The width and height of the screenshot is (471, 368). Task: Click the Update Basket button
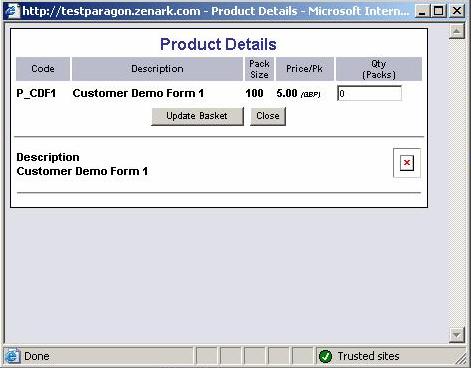[x=197, y=116]
